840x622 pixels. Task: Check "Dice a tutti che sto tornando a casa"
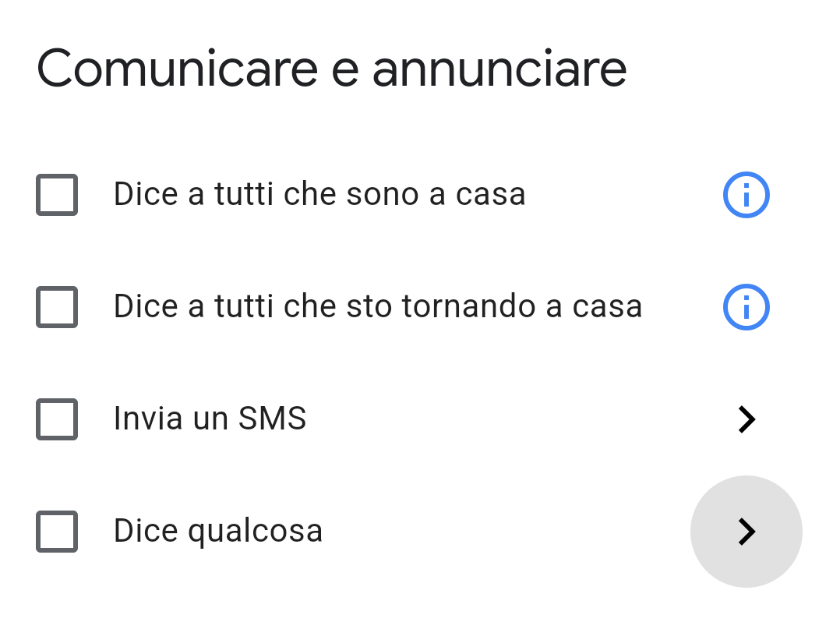click(x=57, y=307)
